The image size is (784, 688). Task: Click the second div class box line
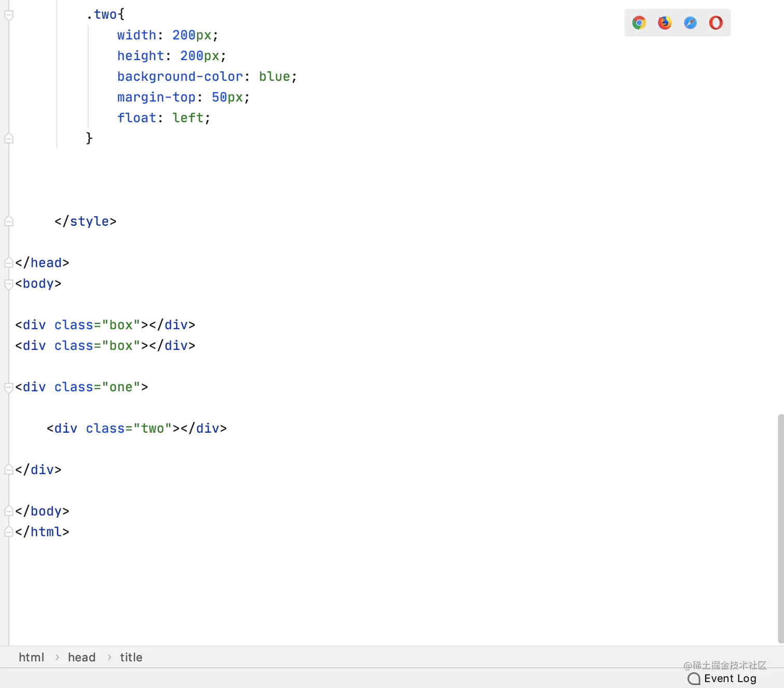[105, 346]
